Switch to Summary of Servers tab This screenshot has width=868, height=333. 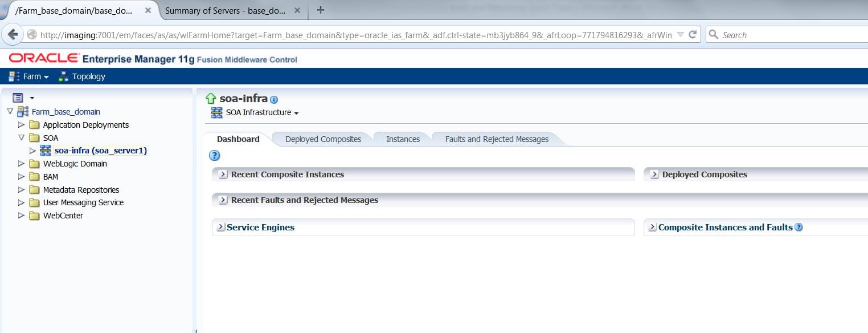(225, 10)
